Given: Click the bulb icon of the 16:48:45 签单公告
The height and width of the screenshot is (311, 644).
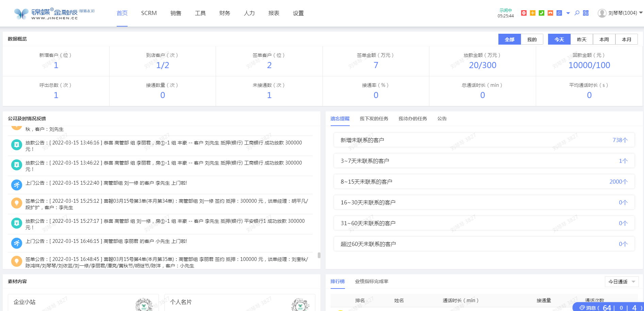Looking at the screenshot, I should pos(16,261).
